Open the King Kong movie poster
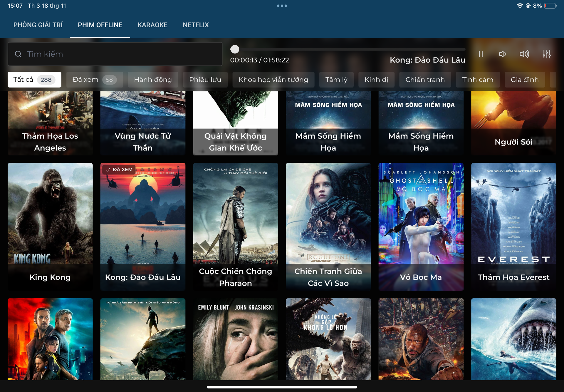Image resolution: width=564 pixels, height=392 pixels. [50, 226]
